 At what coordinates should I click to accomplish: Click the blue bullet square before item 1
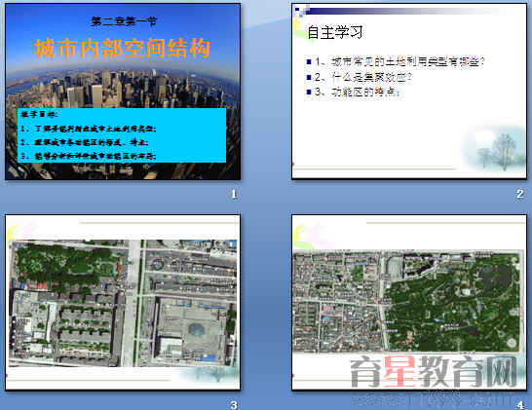[309, 61]
